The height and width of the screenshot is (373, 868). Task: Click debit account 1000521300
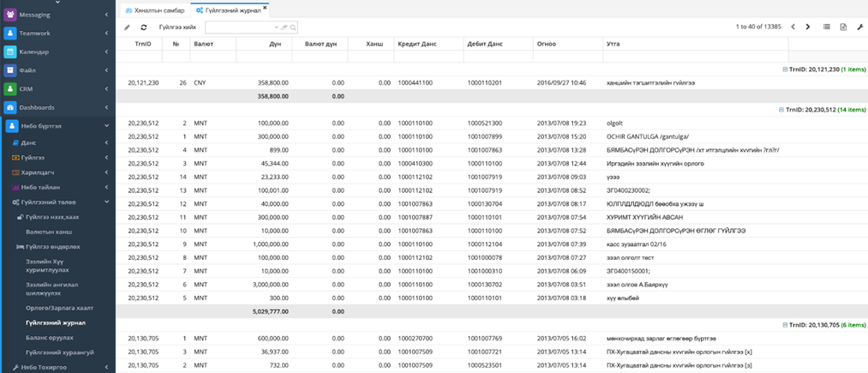[484, 123]
